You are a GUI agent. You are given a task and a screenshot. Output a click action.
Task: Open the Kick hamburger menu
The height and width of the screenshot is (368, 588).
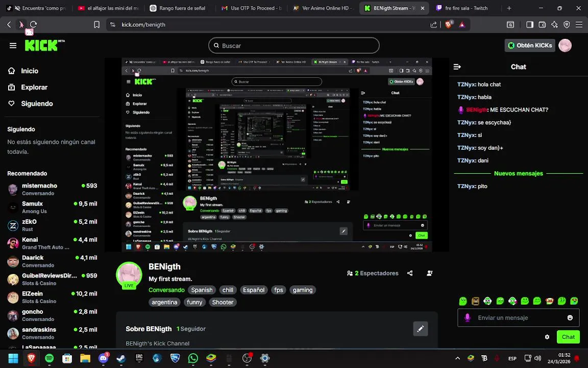(x=13, y=45)
